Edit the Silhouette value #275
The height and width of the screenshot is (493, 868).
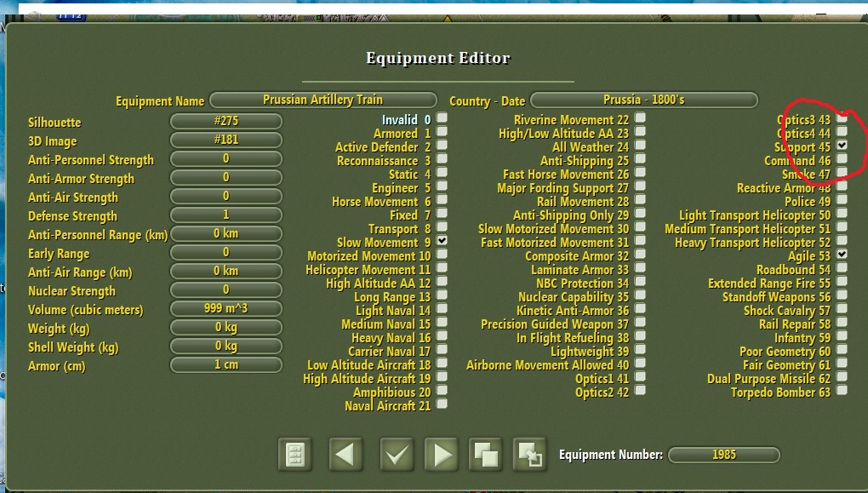(226, 121)
